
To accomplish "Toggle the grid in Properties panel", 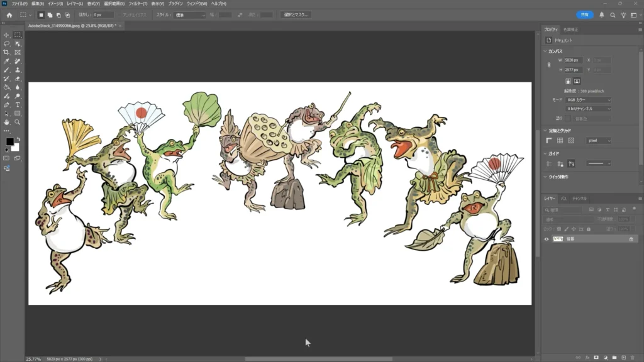I will click(x=560, y=141).
